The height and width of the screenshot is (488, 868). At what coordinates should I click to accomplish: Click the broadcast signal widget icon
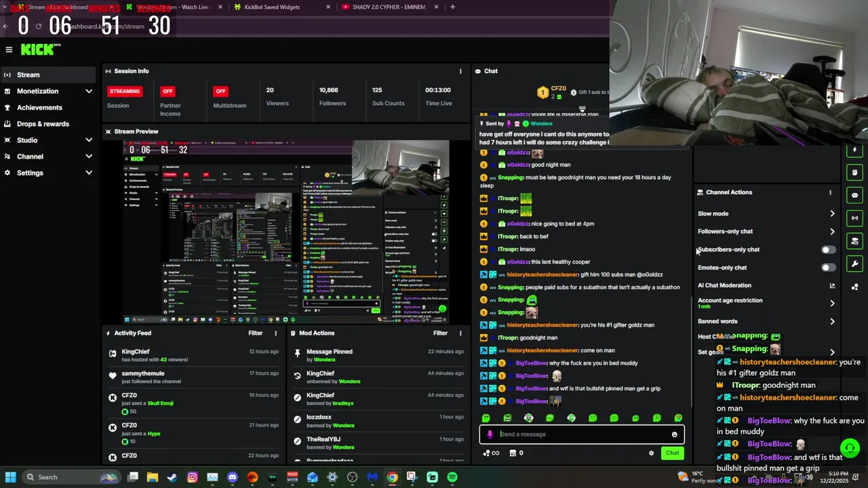point(854,218)
